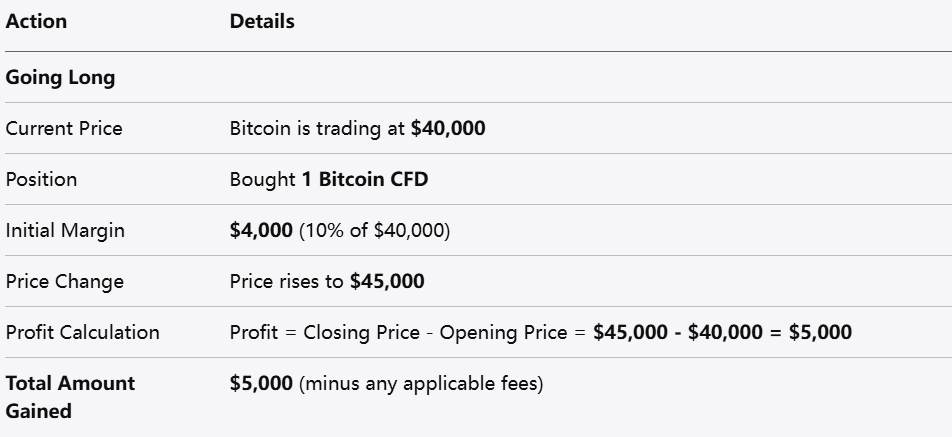
Task: Click the 'Details' column header
Action: [x=262, y=21]
